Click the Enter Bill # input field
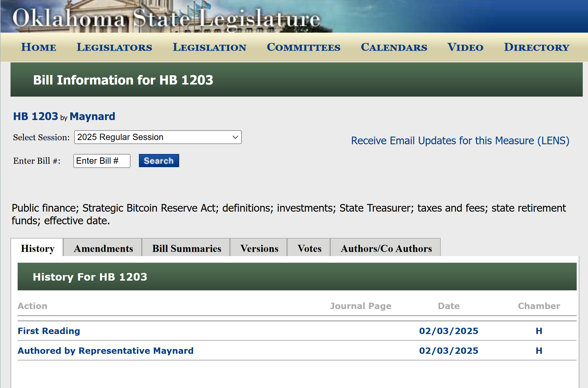This screenshot has height=388, width=588. [102, 161]
